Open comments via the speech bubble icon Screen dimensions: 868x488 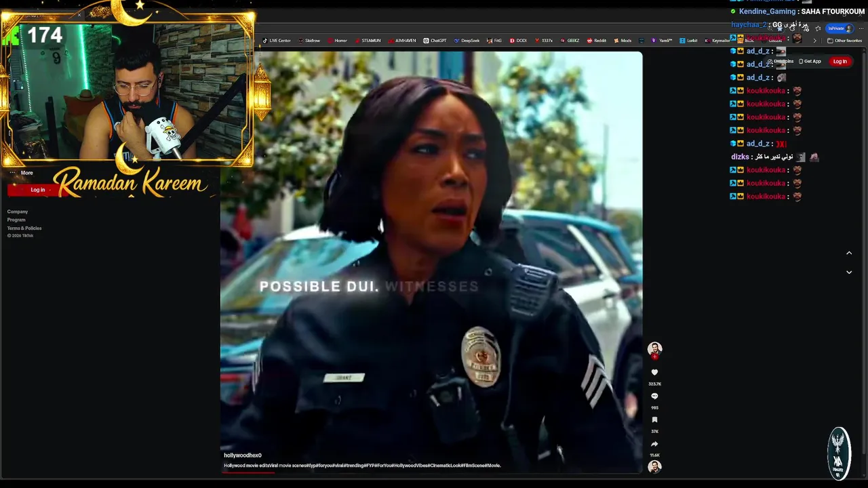point(654,396)
